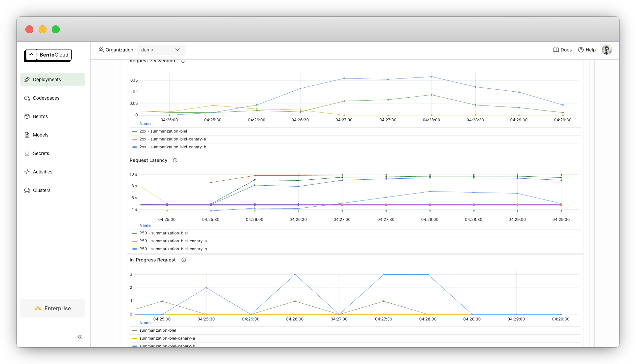Click the Models icon in sidebar
The height and width of the screenshot is (364, 636).
27,135
